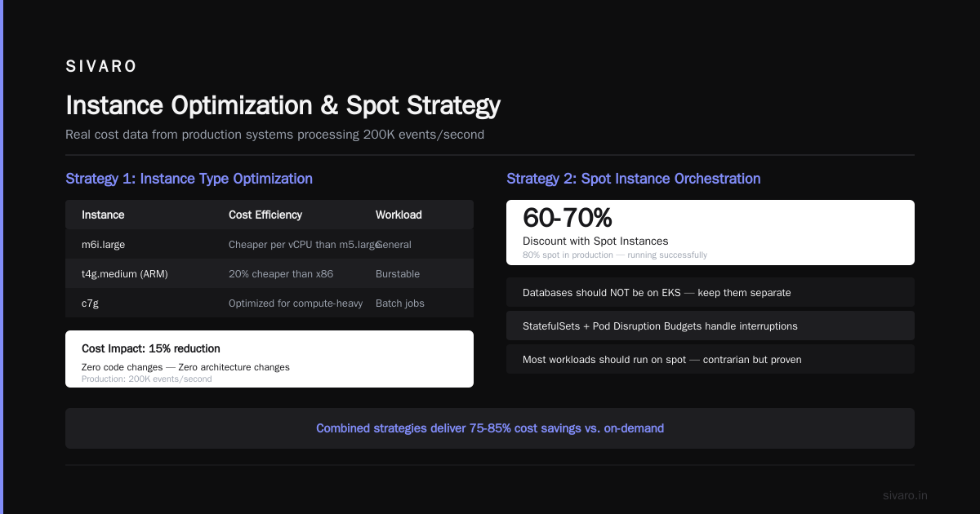This screenshot has width=980, height=514.
Task: Open the sivaro.in footer link
Action: [906, 495]
